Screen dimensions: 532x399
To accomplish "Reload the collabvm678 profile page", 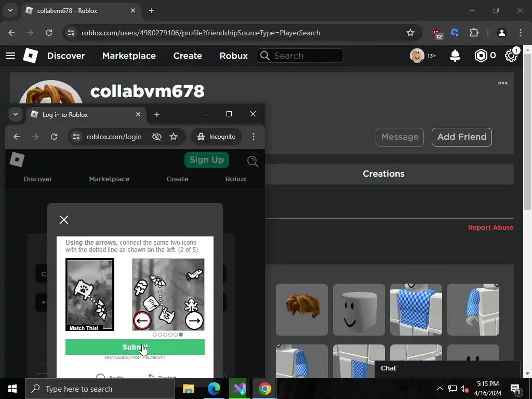I will pyautogui.click(x=49, y=33).
